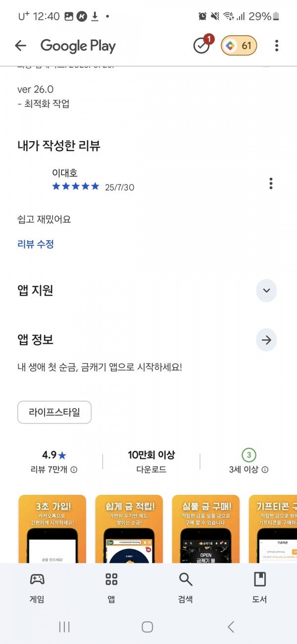297x644 pixels.
Task: Tap the info icon beside 리뷰 7만개
Action: pyautogui.click(x=74, y=470)
